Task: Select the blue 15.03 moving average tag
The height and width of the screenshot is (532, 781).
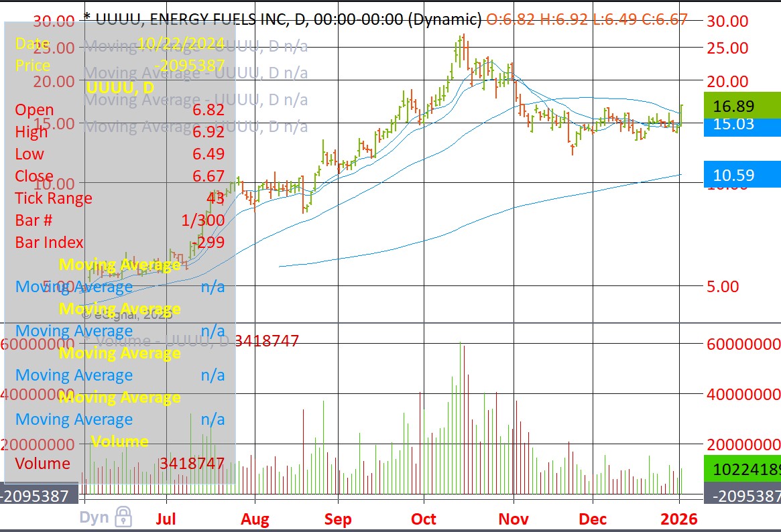Action: coord(742,124)
